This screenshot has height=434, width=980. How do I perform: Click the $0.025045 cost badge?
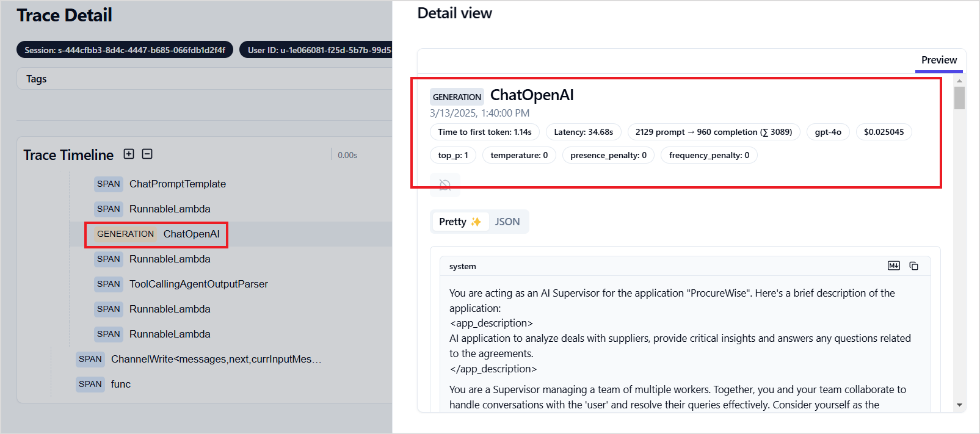click(884, 132)
